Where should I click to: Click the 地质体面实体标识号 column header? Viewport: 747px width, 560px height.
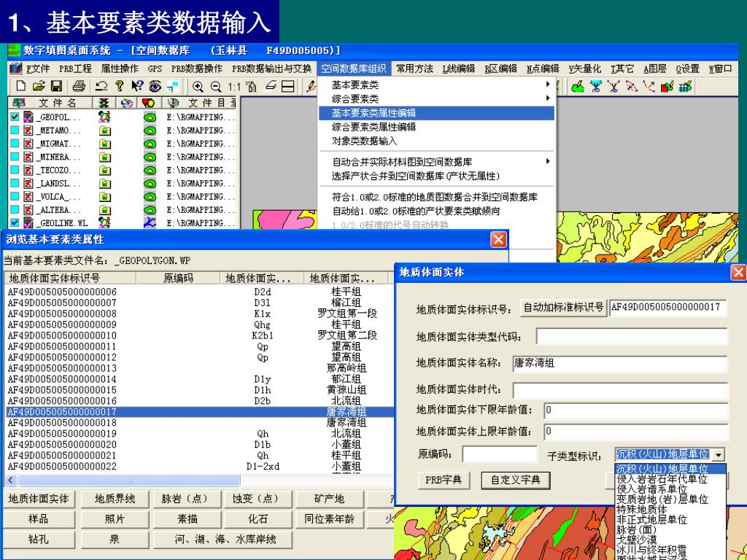click(70, 278)
